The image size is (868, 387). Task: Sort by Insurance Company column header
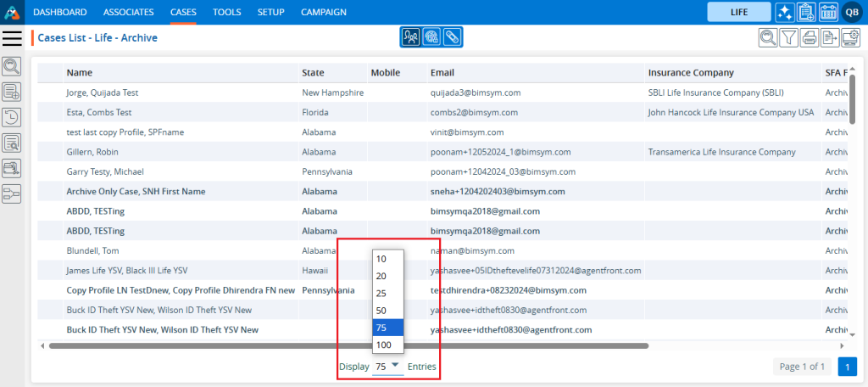coord(690,73)
